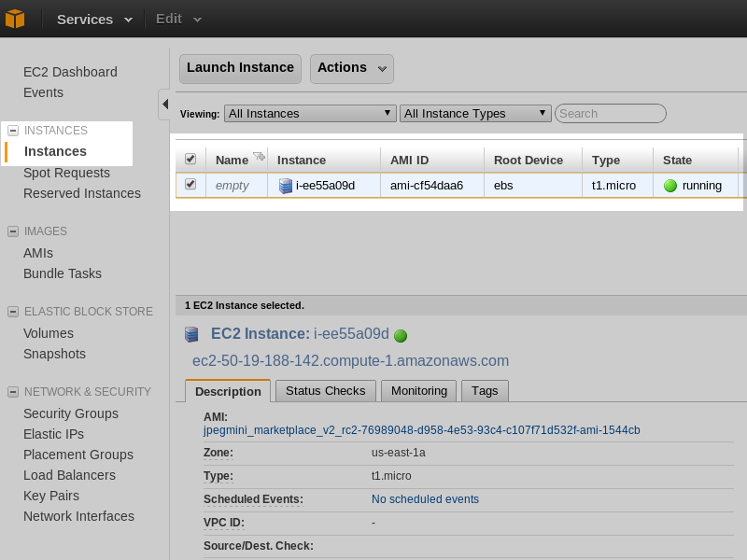747x560 pixels.
Task: Click the green status dot beside EC2 Instance heading
Action: pyautogui.click(x=401, y=336)
